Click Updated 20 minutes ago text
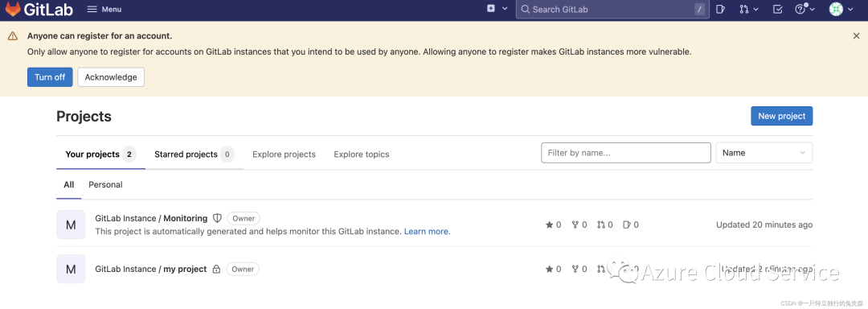The image size is (868, 309). tap(764, 225)
